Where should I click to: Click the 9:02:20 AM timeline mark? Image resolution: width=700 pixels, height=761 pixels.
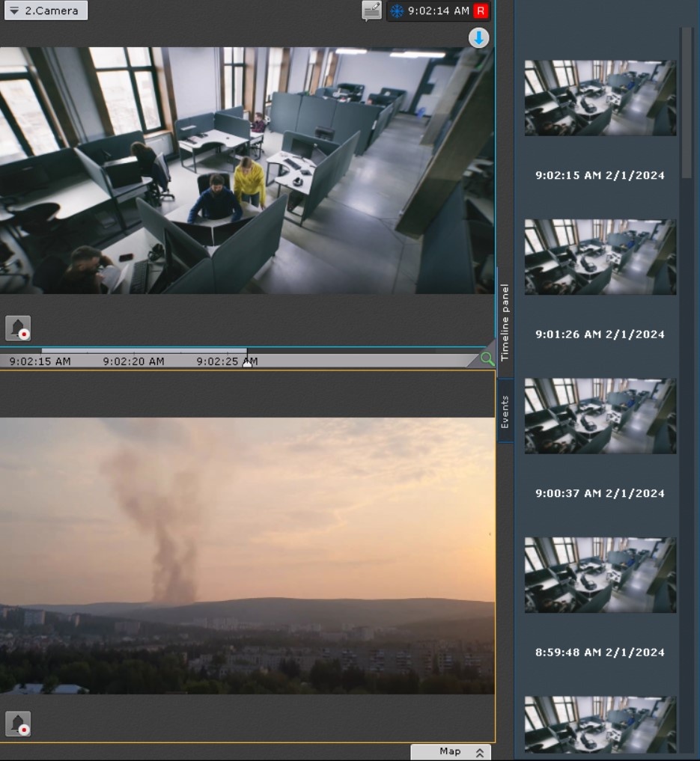133,361
